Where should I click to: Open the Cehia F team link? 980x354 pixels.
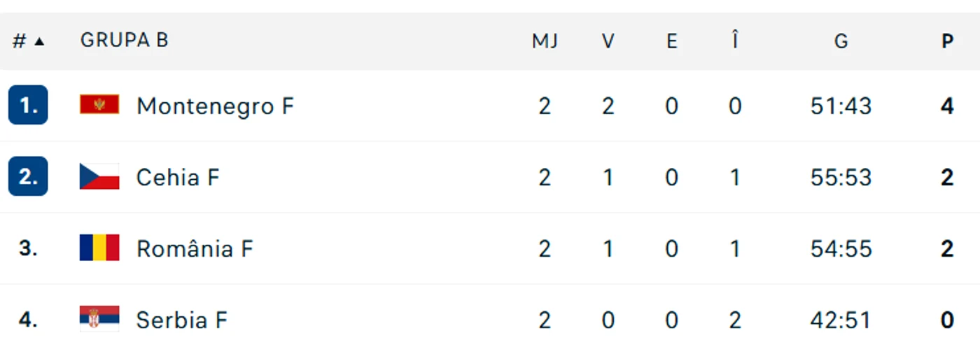(178, 177)
